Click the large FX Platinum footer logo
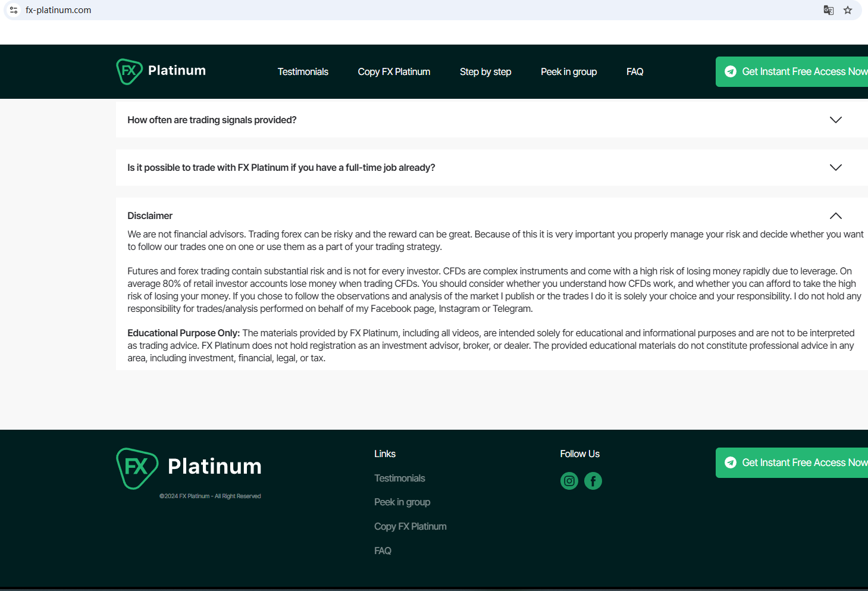The image size is (868, 591). [189, 468]
